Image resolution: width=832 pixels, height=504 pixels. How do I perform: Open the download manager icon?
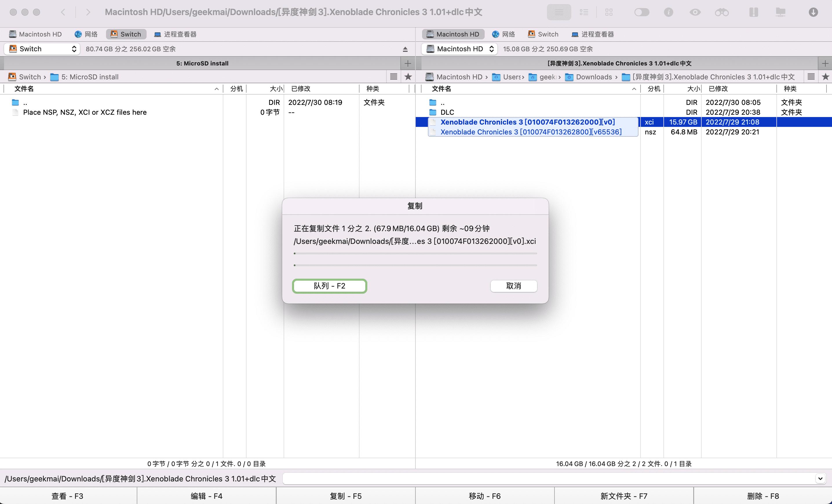[813, 12]
